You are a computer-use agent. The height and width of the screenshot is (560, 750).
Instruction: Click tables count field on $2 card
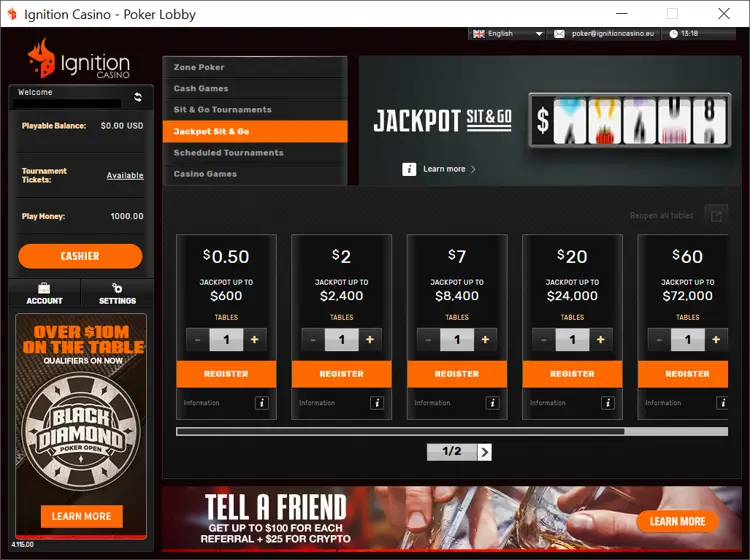coord(342,340)
